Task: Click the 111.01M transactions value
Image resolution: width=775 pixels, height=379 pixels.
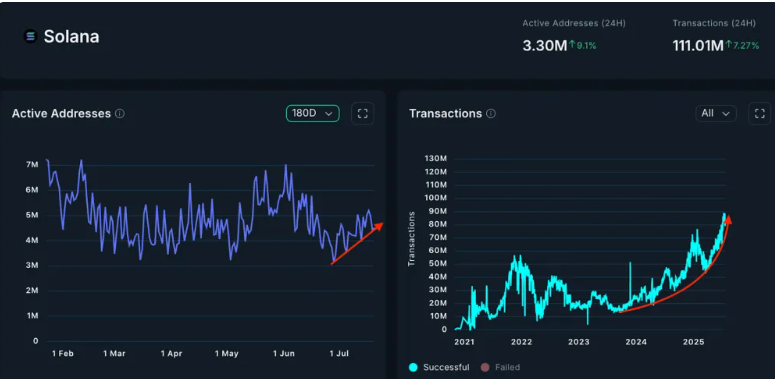Action: [698, 46]
